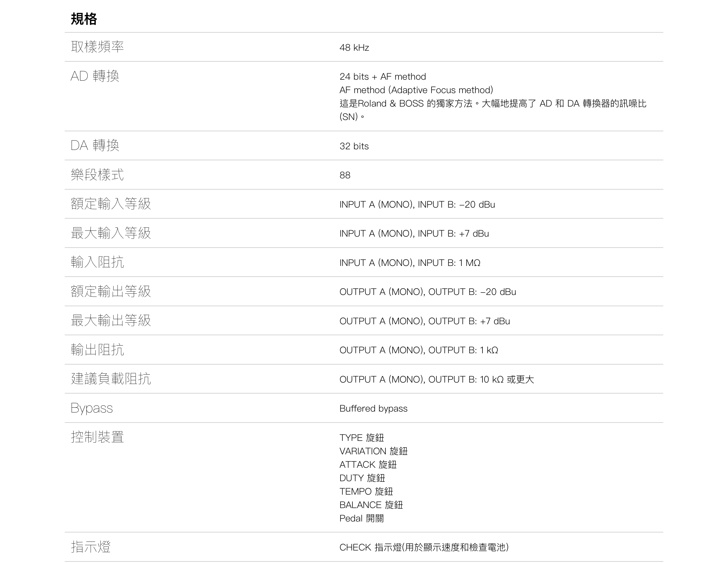The height and width of the screenshot is (563, 728).
Task: Click the DA 轉換 row label
Action: (x=95, y=146)
